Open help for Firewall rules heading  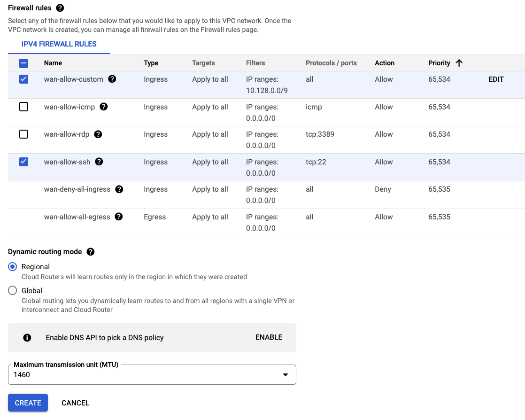pos(60,8)
